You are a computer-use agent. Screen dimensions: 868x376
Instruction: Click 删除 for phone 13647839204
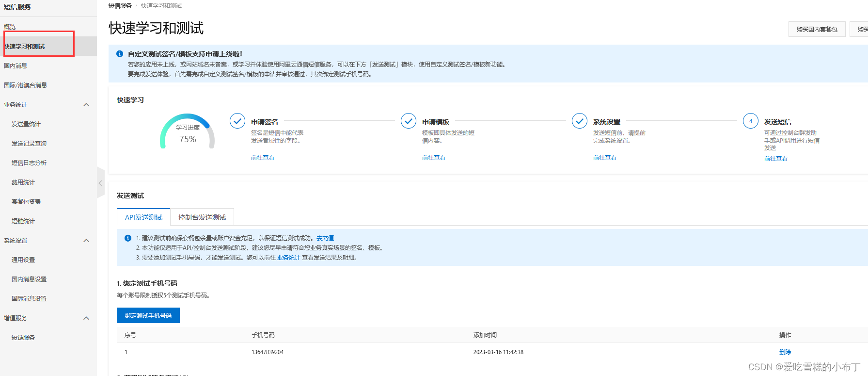(785, 352)
